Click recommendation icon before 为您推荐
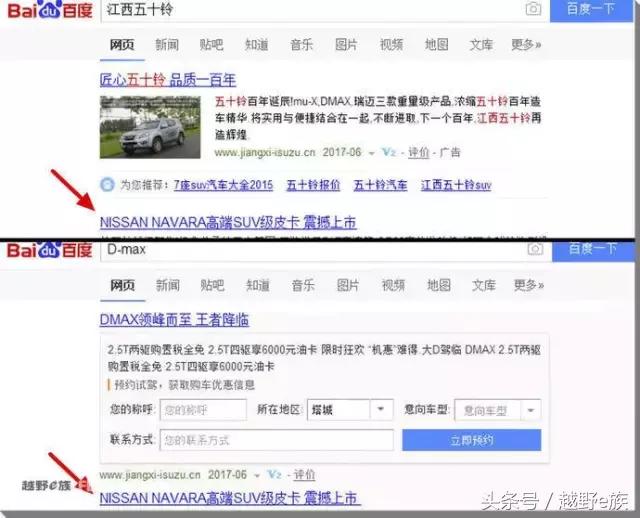 (x=107, y=185)
